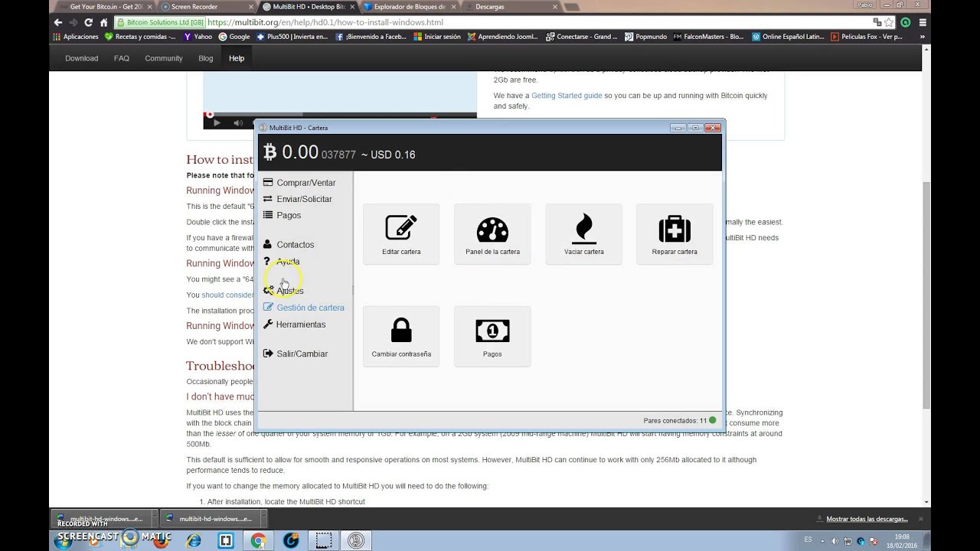Open Panel de la cartera dashboard

pos(492,234)
